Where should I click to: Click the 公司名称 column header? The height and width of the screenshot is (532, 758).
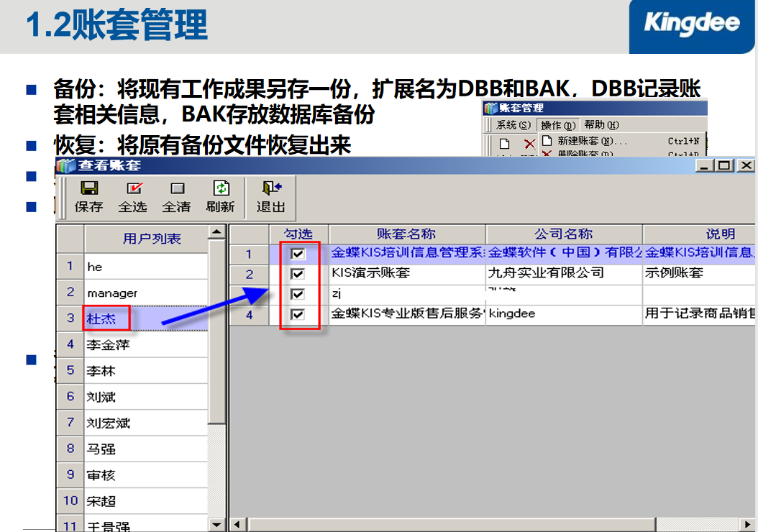click(564, 234)
